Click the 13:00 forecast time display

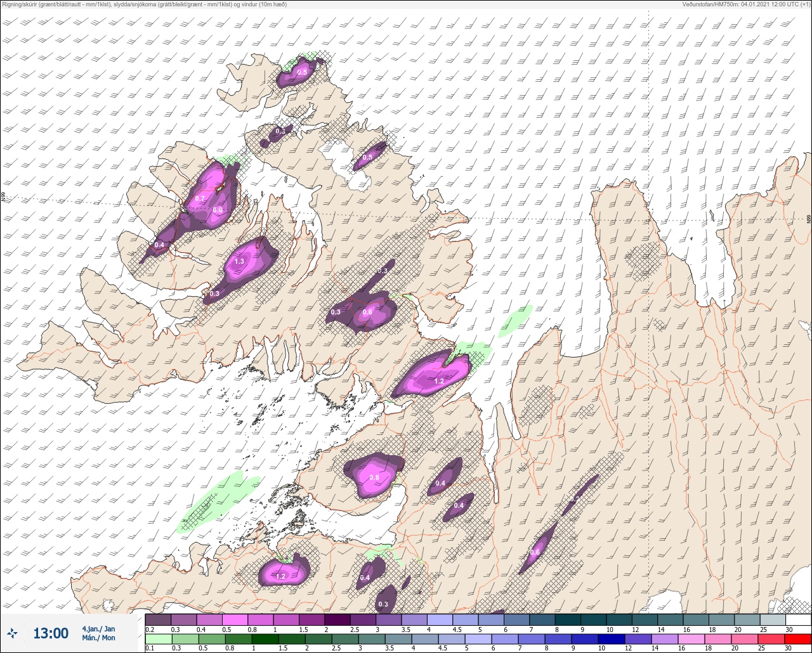[x=51, y=633]
